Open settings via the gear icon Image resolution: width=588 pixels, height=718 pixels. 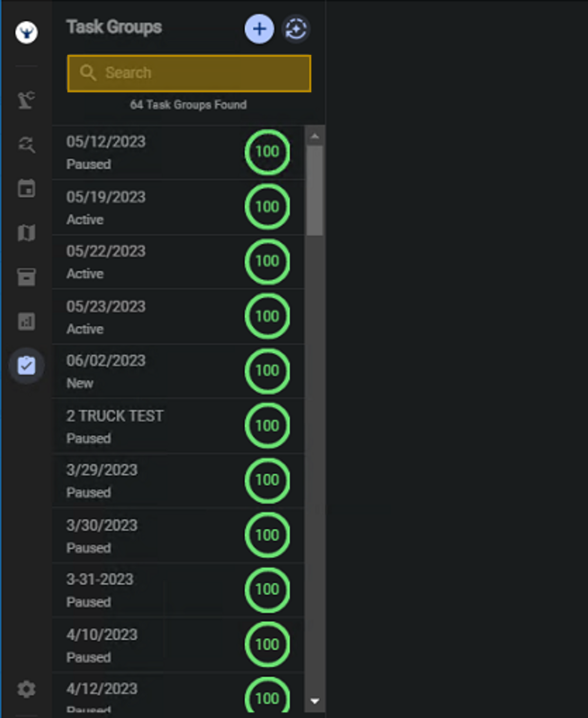27,689
